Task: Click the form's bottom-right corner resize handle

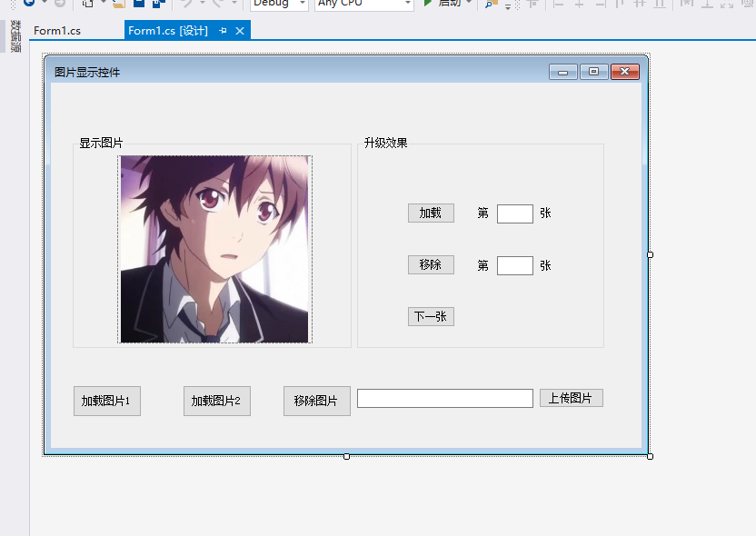Action: [650, 456]
